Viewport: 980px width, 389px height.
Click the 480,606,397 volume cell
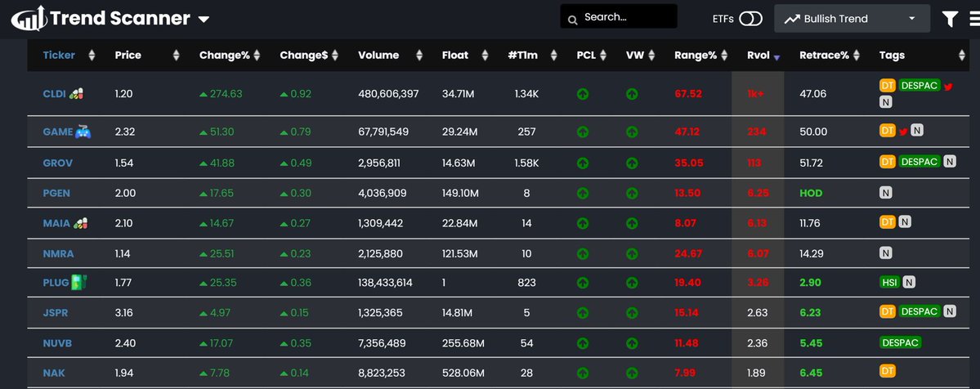[x=388, y=94]
